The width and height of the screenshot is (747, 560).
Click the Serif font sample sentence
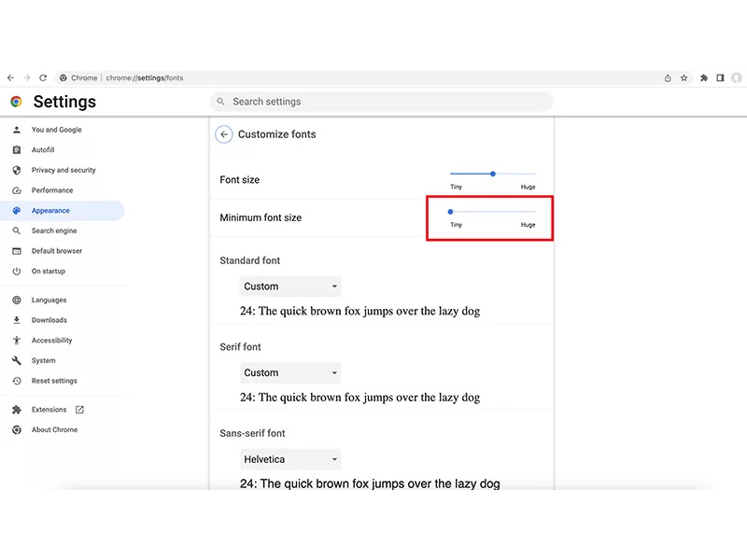point(359,398)
